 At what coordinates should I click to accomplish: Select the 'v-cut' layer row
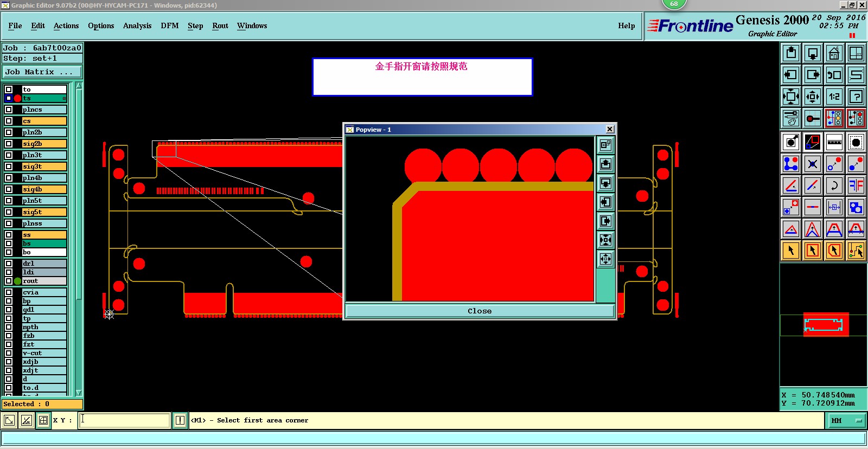click(x=44, y=353)
